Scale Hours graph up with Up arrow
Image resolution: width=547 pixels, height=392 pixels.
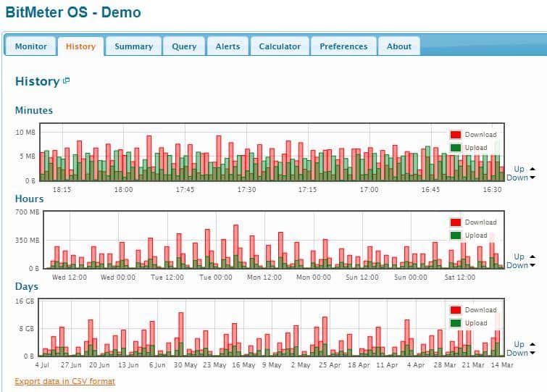pyautogui.click(x=533, y=257)
